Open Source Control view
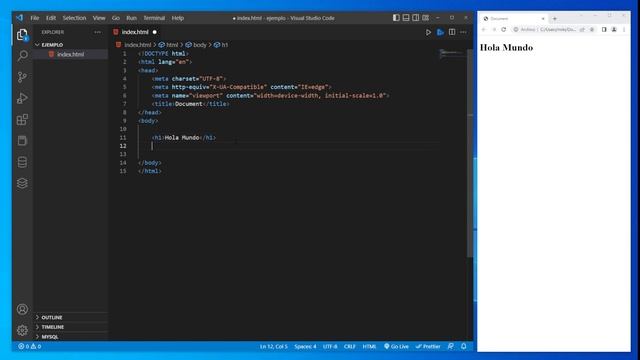Image resolution: width=640 pixels, height=360 pixels. point(22,77)
